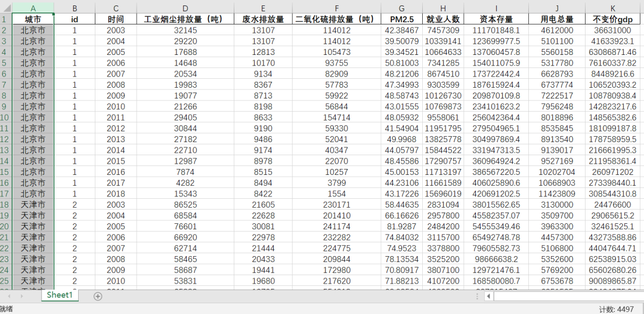Screen dimensions: 644x314
Task: Click the 就绪 status bar text
Action: (6, 309)
